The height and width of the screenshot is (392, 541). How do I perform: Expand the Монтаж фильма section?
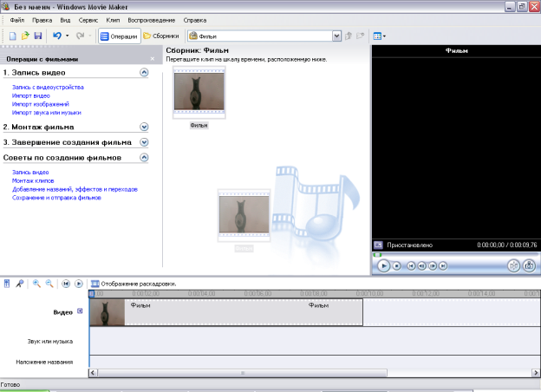(x=144, y=127)
